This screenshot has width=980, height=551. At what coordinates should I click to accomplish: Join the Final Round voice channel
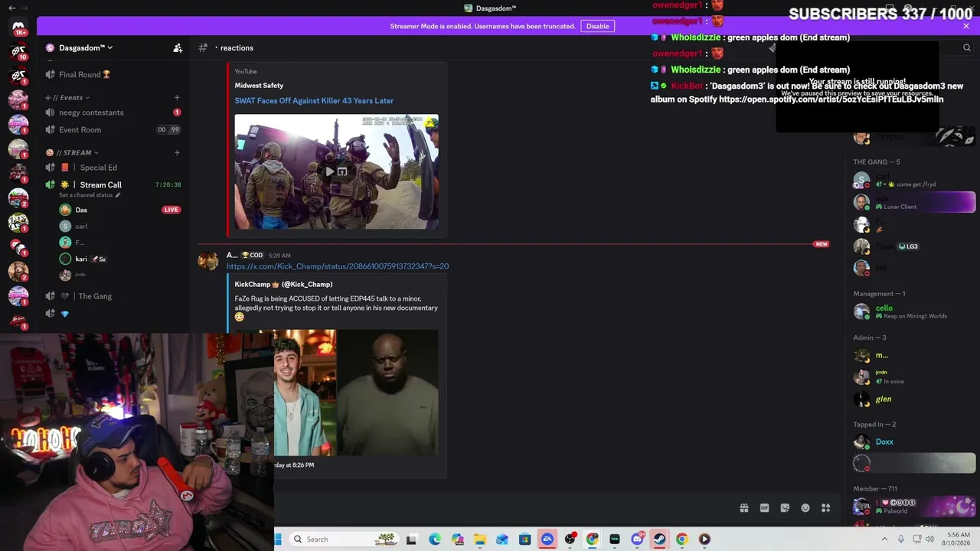pos(113,74)
